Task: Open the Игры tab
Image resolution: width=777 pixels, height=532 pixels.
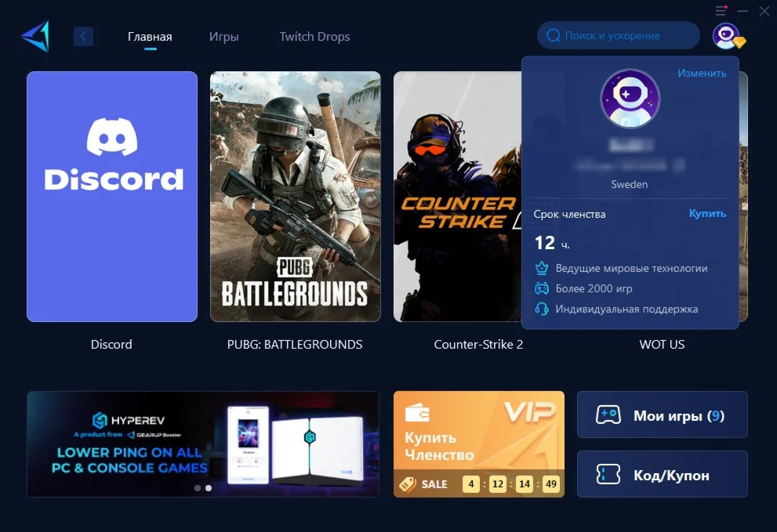Action: click(x=223, y=37)
